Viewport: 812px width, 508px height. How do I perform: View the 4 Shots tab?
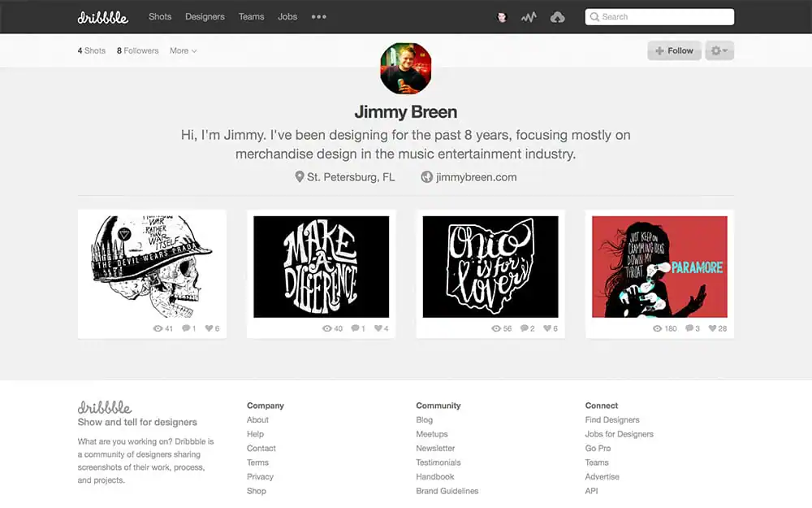click(92, 50)
